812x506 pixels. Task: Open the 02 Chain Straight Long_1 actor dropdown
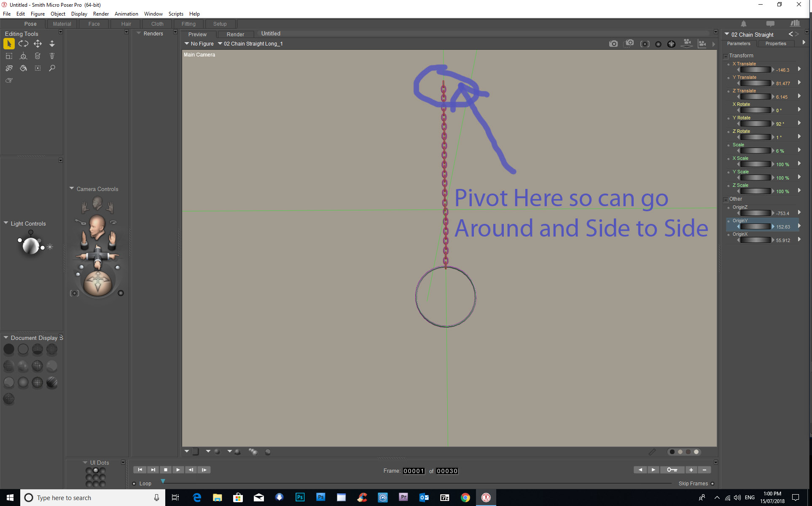point(250,44)
